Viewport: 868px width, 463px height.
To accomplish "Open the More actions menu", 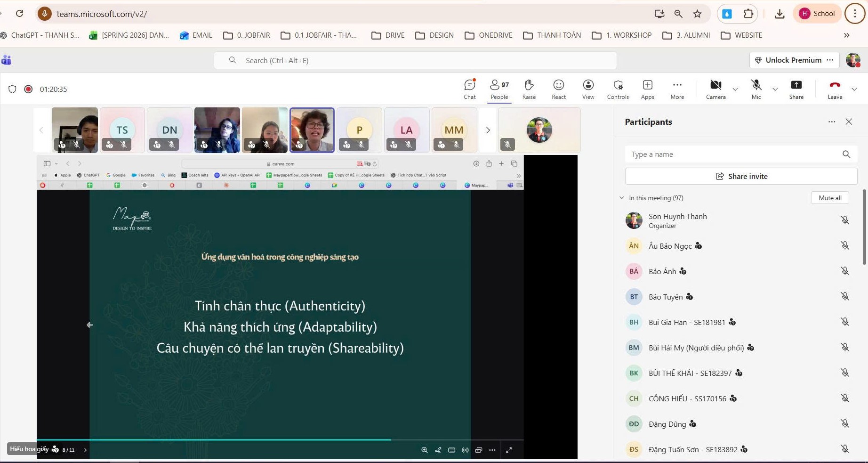I will (x=677, y=89).
